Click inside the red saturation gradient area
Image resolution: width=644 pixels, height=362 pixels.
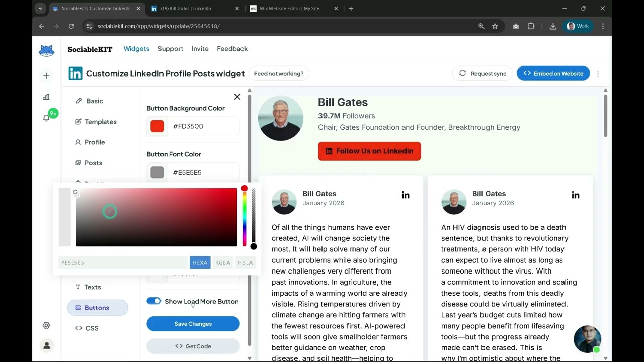pos(156,217)
